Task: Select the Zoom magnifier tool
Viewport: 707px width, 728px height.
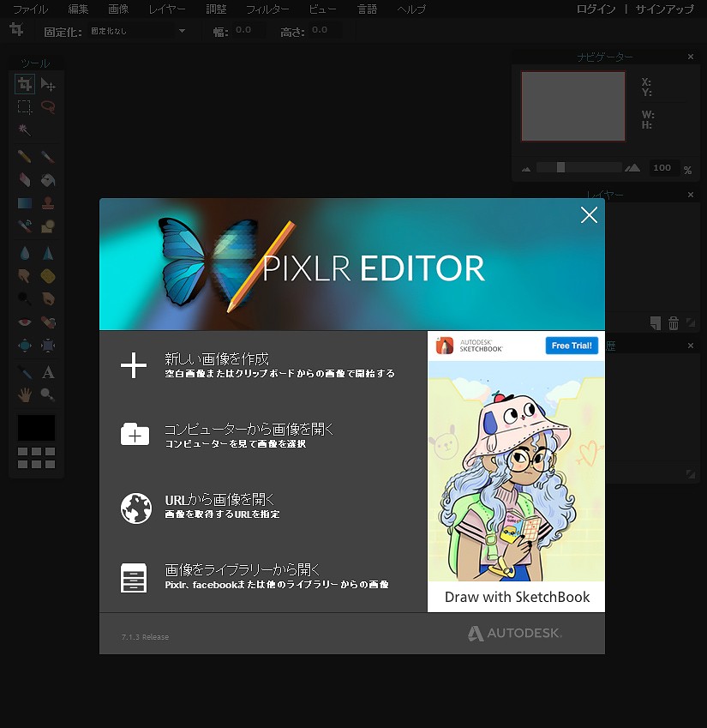Action: [48, 395]
